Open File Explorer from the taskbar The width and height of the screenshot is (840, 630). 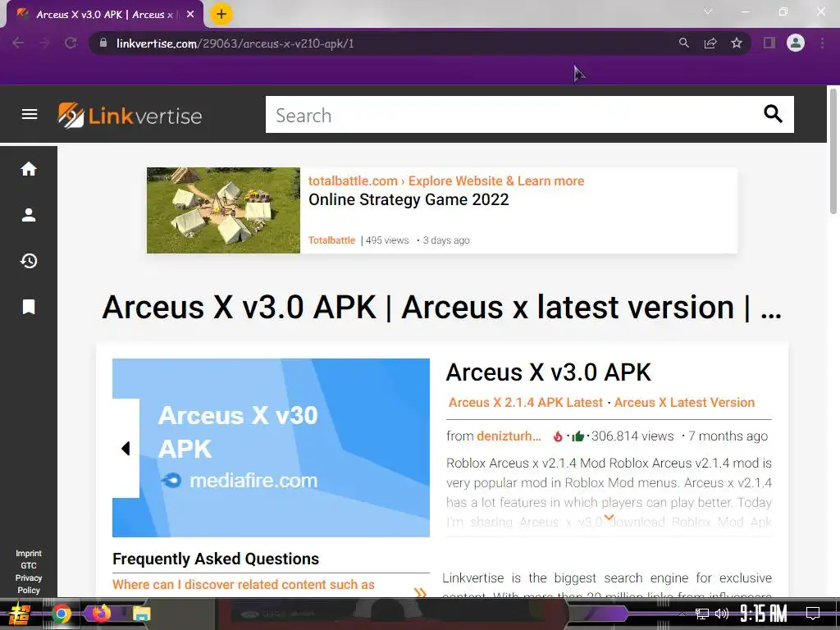pyautogui.click(x=141, y=614)
